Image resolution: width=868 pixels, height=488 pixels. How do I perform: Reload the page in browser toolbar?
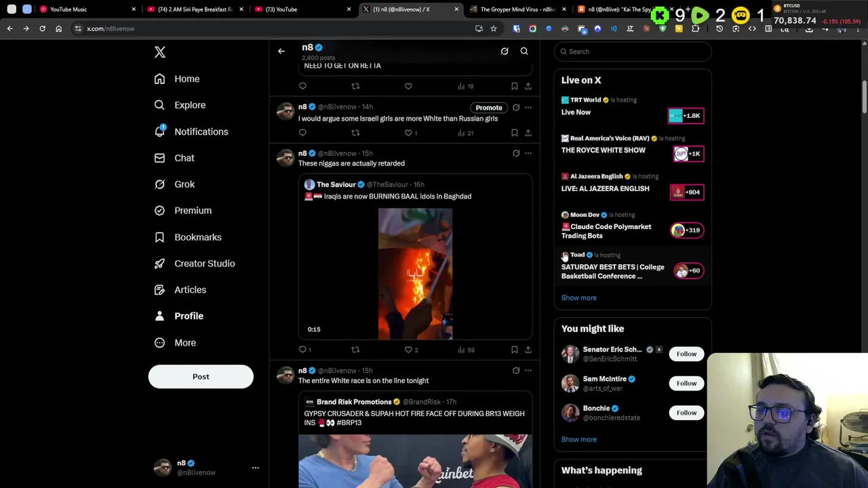coord(42,28)
